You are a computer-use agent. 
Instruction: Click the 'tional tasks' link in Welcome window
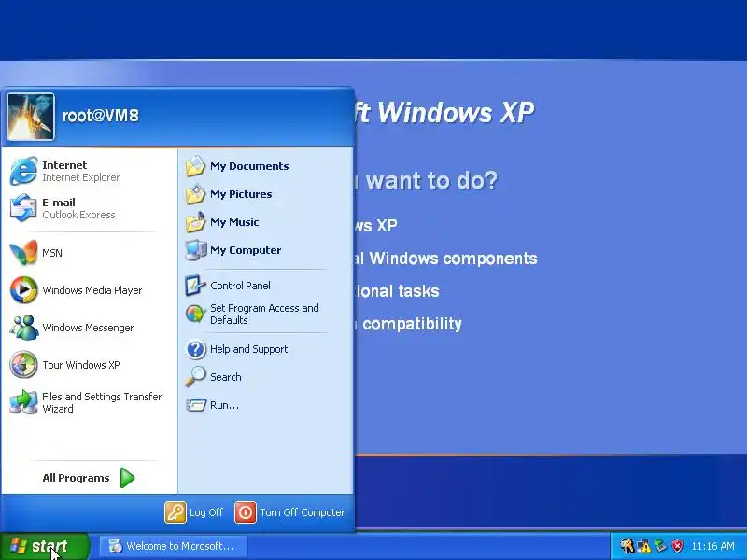pyautogui.click(x=398, y=291)
